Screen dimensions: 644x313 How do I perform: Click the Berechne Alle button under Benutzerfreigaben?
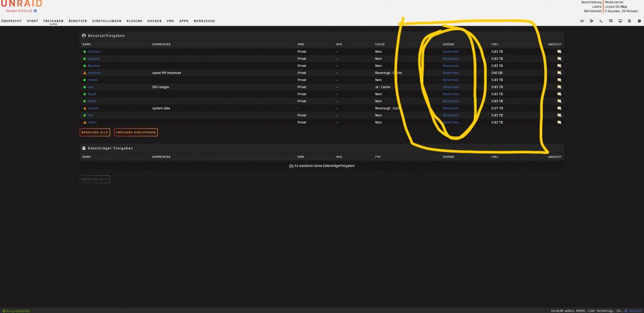pyautogui.click(x=95, y=132)
